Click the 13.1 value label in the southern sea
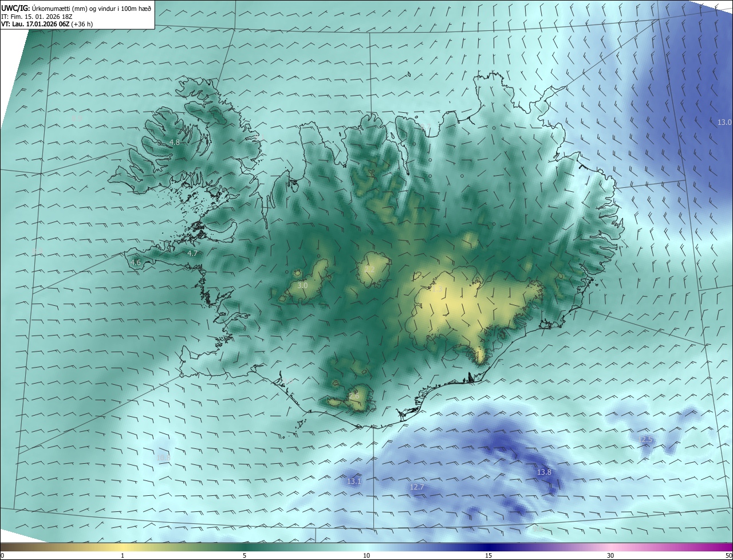Screen dimensions: 733x560 [x=354, y=482]
